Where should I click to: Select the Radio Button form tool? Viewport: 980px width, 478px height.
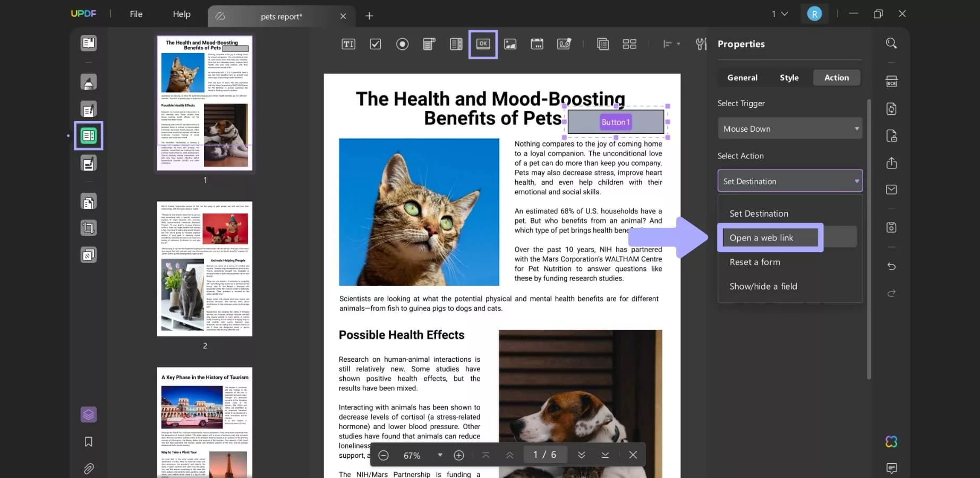point(403,44)
